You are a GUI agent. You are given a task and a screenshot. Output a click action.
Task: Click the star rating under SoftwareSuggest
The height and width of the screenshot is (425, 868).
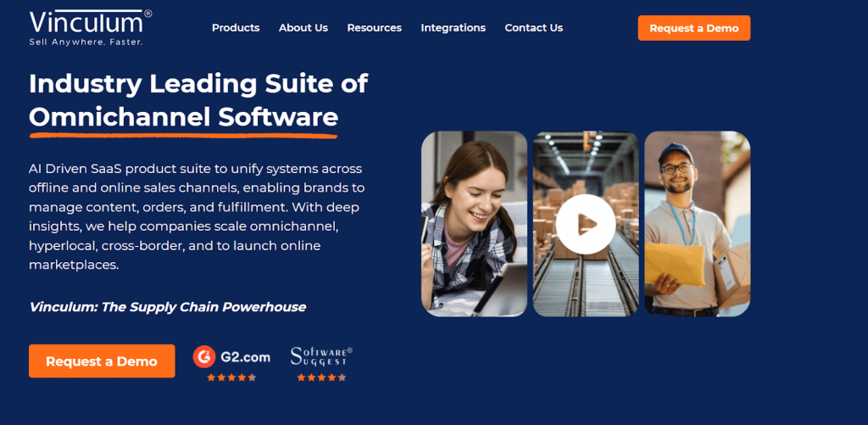321,377
